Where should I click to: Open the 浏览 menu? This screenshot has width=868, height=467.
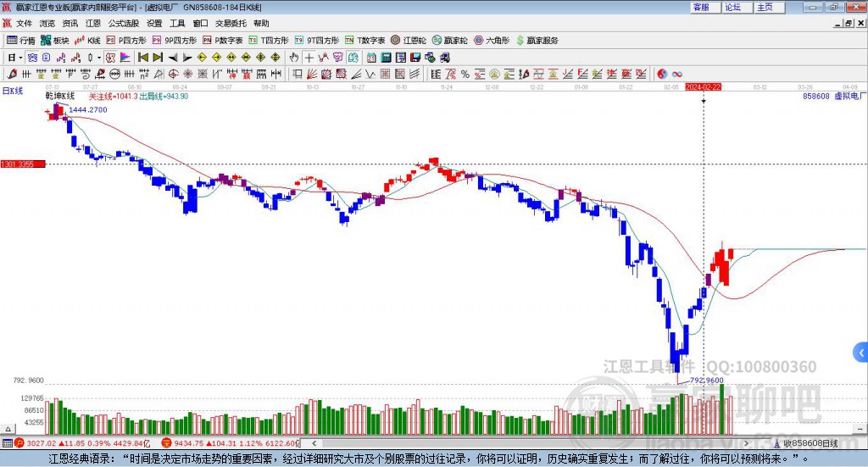click(47, 23)
